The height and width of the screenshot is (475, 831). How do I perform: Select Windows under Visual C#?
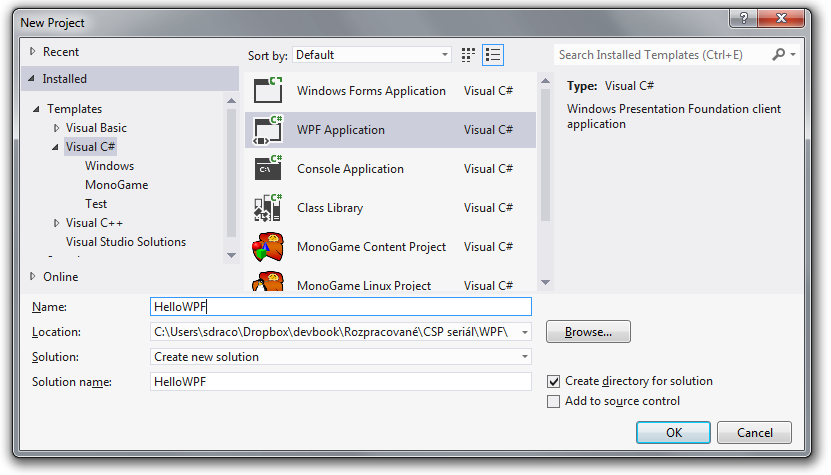pyautogui.click(x=109, y=166)
